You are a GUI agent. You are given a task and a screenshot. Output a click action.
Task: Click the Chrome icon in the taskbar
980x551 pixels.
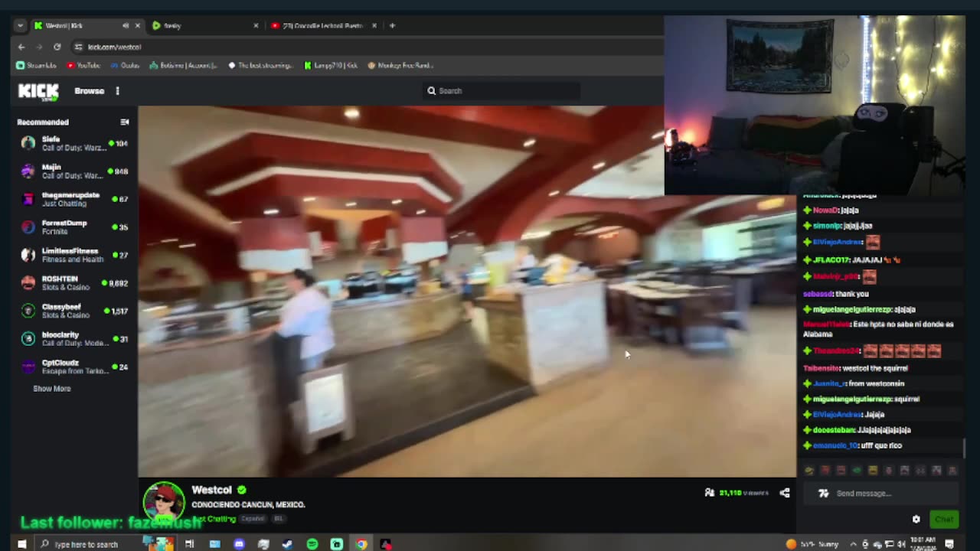click(x=361, y=544)
